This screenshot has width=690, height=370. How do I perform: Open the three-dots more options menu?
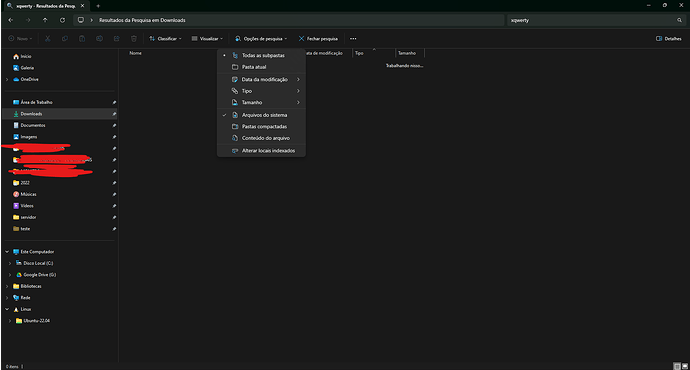pos(353,39)
